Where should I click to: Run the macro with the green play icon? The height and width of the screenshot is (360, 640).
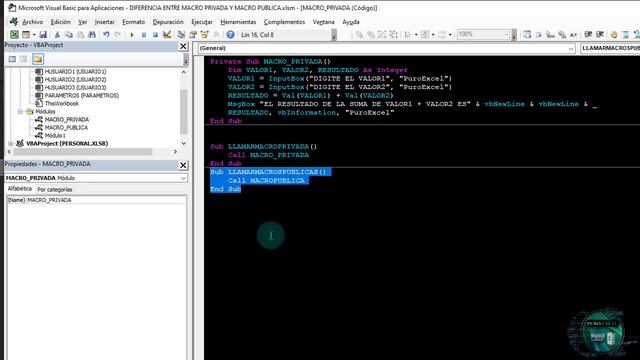[132, 35]
